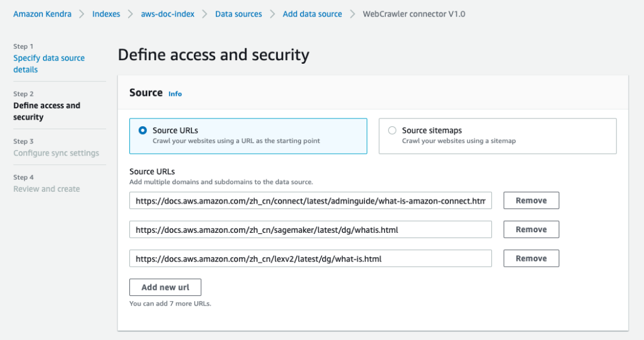Select the Source URLs radio option
This screenshot has width=644, height=340.
(x=143, y=130)
